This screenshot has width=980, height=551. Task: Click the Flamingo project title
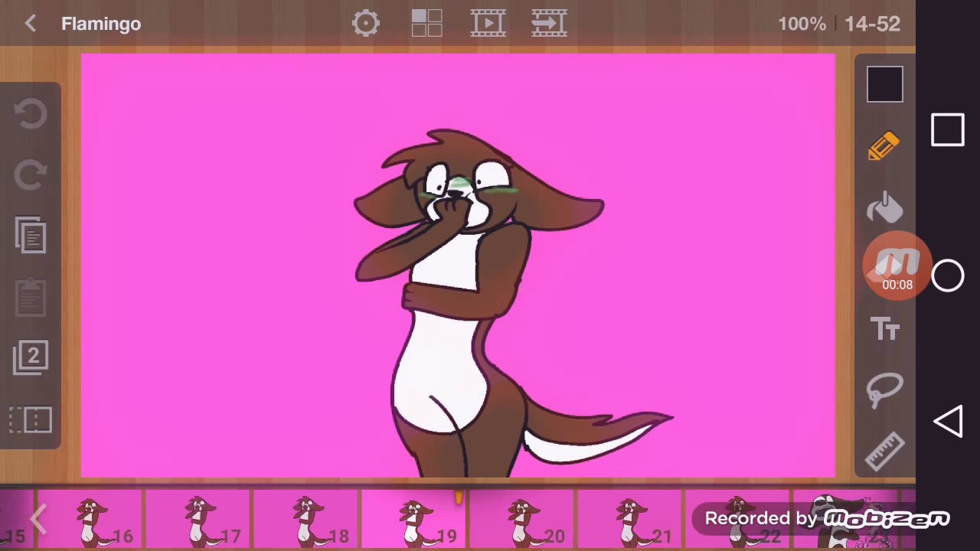[101, 24]
